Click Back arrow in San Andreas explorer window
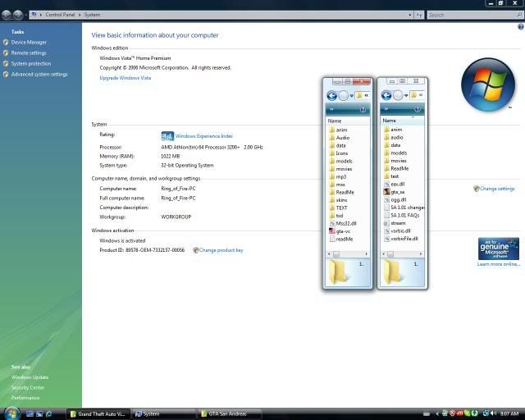This screenshot has width=525, height=420. pos(386,96)
